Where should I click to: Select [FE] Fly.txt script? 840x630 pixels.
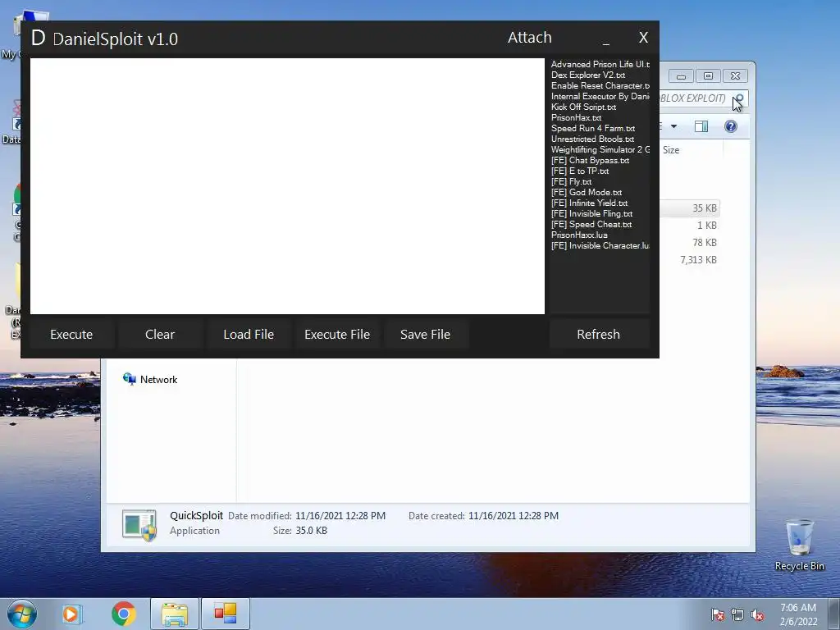point(572,181)
